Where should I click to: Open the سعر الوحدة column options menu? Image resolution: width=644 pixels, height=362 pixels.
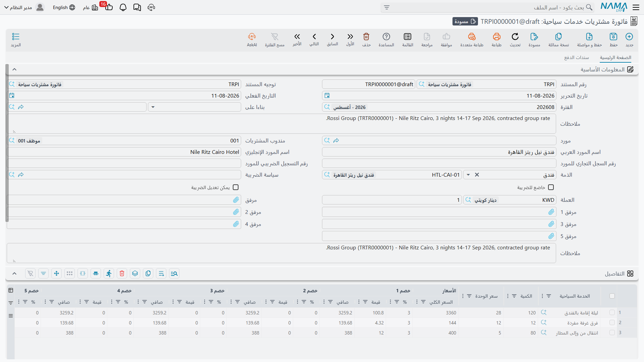pos(463,296)
